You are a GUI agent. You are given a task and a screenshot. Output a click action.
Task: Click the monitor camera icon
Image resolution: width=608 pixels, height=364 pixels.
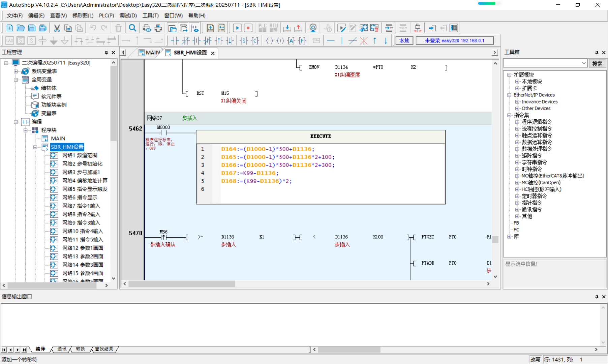click(313, 28)
